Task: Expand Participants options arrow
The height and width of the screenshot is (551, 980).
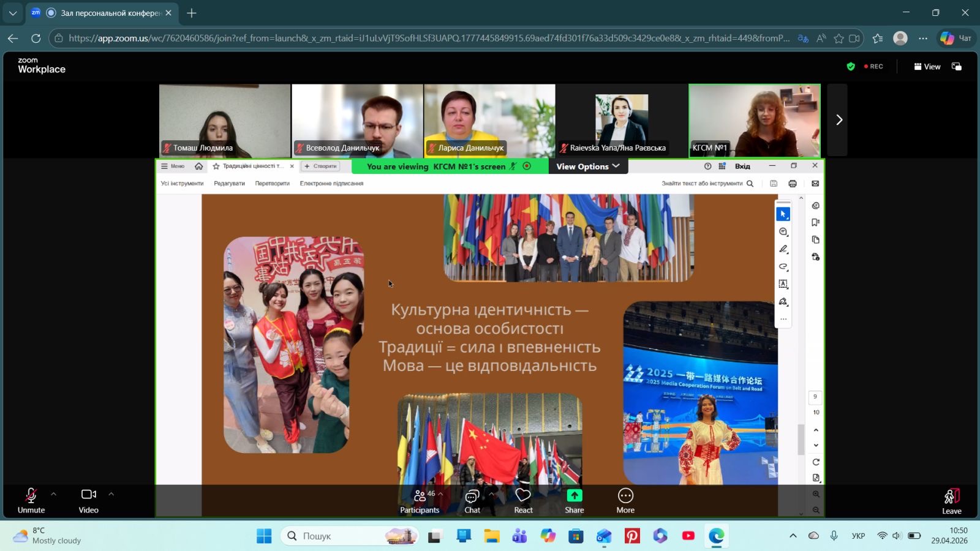Action: [440, 493]
